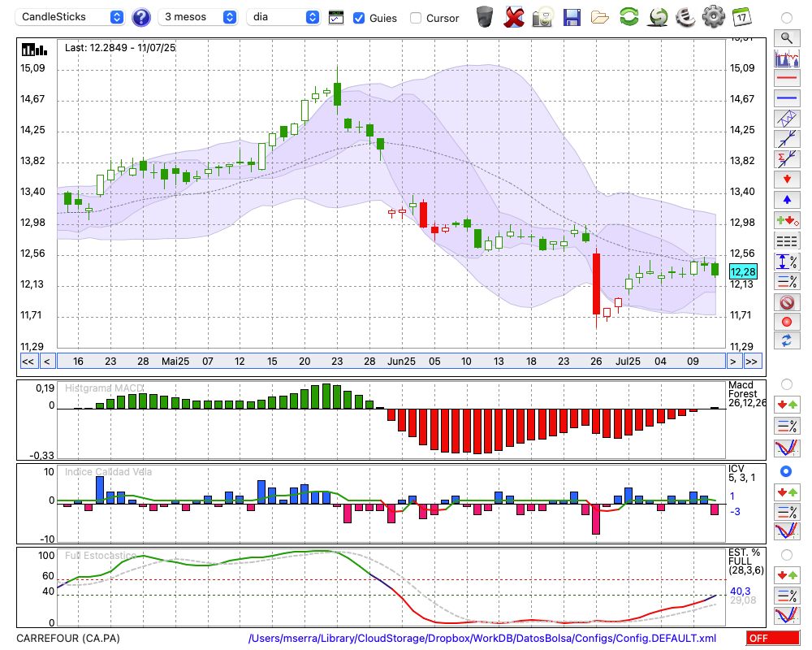Step forward with the single > button
The height and width of the screenshot is (650, 812).
click(732, 362)
